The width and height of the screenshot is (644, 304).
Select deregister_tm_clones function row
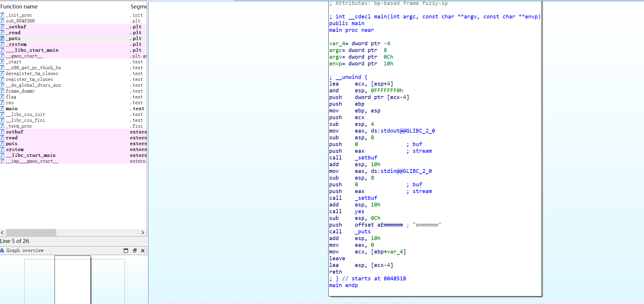coord(73,73)
